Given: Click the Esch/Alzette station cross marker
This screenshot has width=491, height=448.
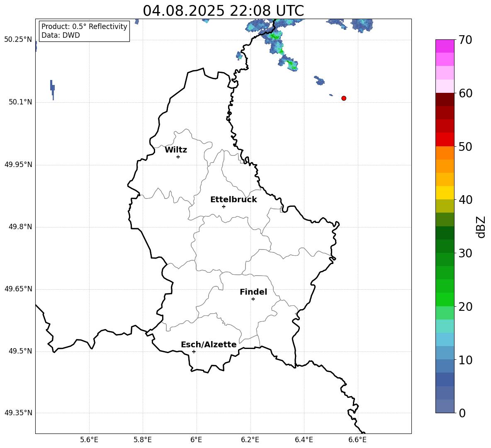Looking at the screenshot, I should point(194,351).
